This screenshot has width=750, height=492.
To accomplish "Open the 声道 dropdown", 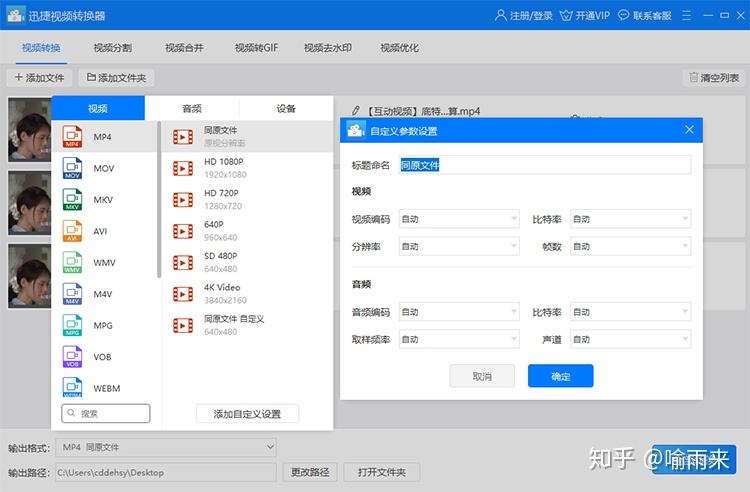I will coord(630,339).
